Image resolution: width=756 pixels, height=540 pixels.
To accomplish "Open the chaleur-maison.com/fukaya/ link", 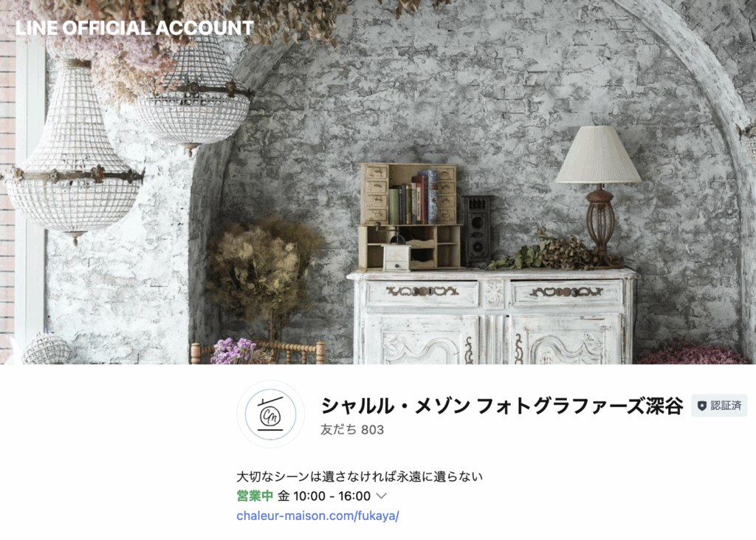I will pos(317,516).
